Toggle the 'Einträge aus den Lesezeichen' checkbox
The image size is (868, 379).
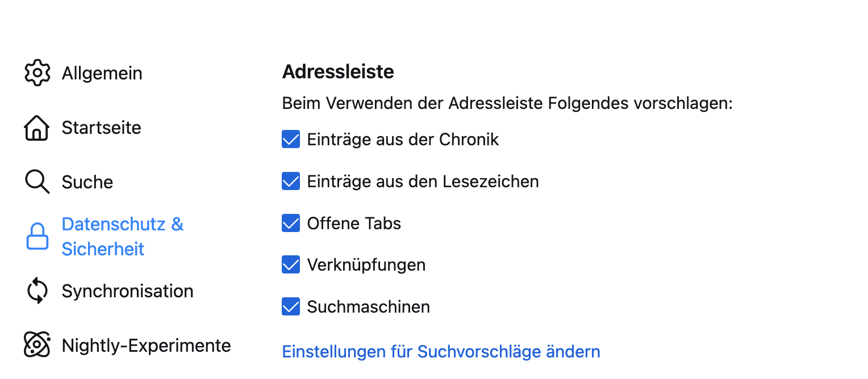coord(291,182)
